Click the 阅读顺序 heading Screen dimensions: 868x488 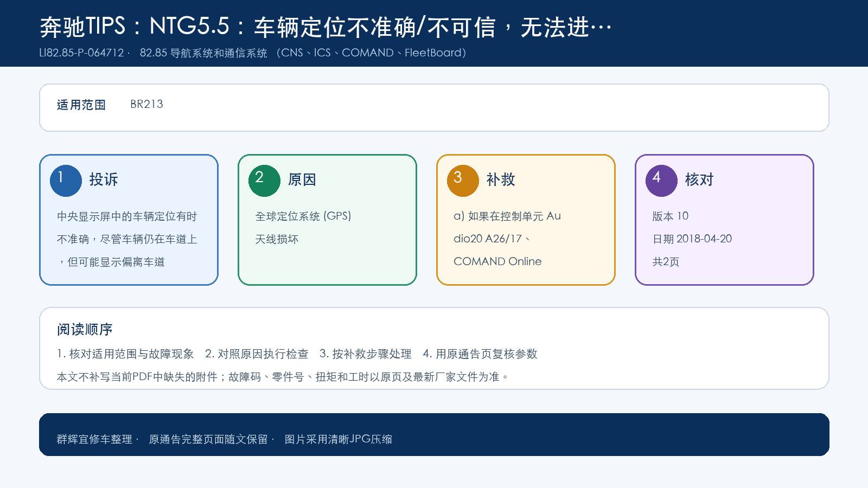click(x=85, y=329)
